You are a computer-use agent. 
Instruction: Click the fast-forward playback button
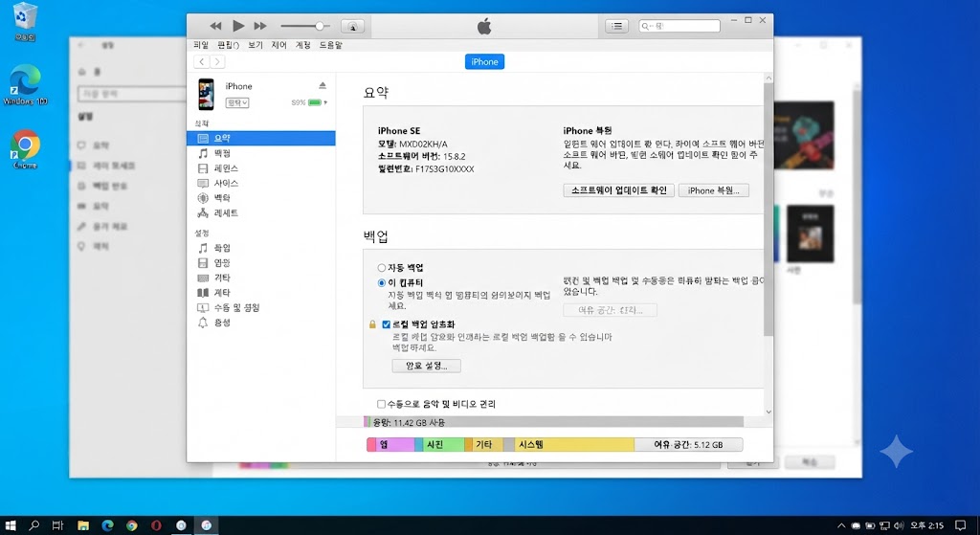(260, 26)
